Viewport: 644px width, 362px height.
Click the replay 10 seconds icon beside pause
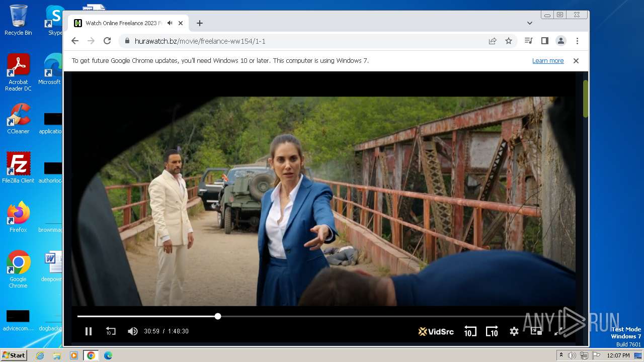(111, 331)
